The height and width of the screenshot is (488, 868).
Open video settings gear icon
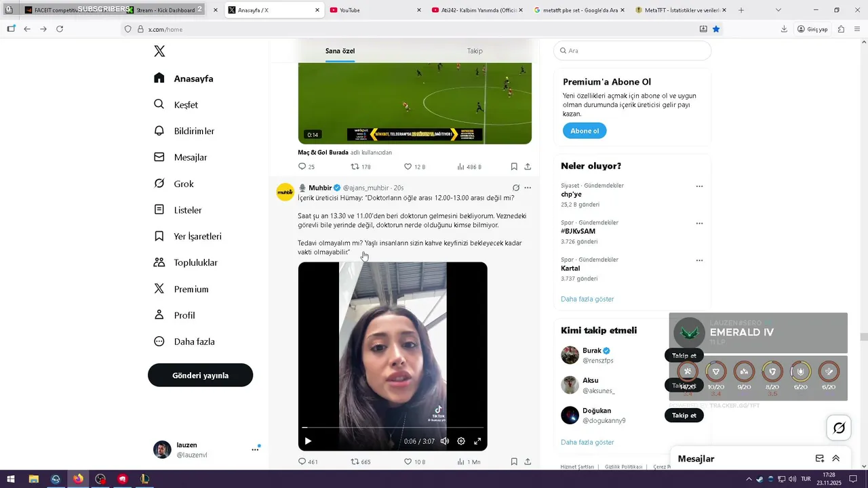click(461, 441)
